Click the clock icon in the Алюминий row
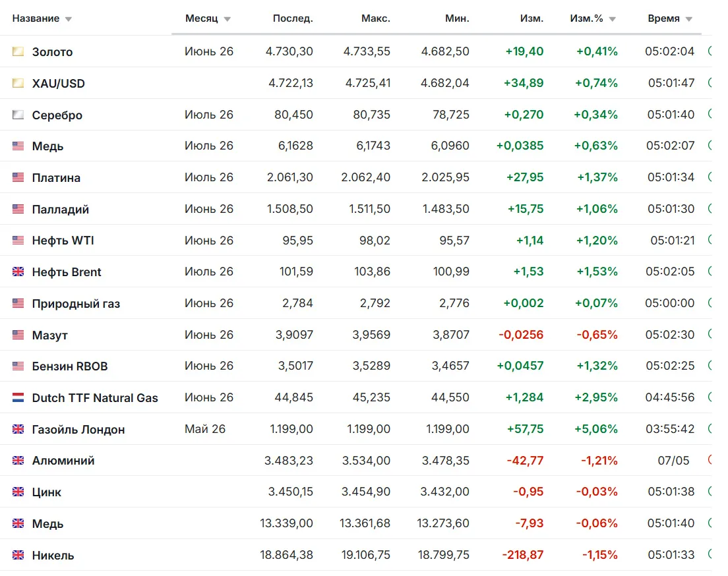 point(710,460)
